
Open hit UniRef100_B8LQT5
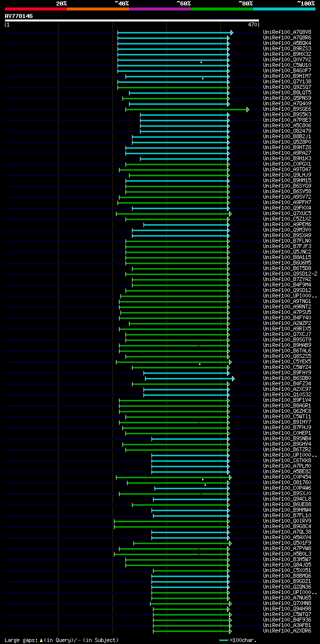(x=287, y=93)
